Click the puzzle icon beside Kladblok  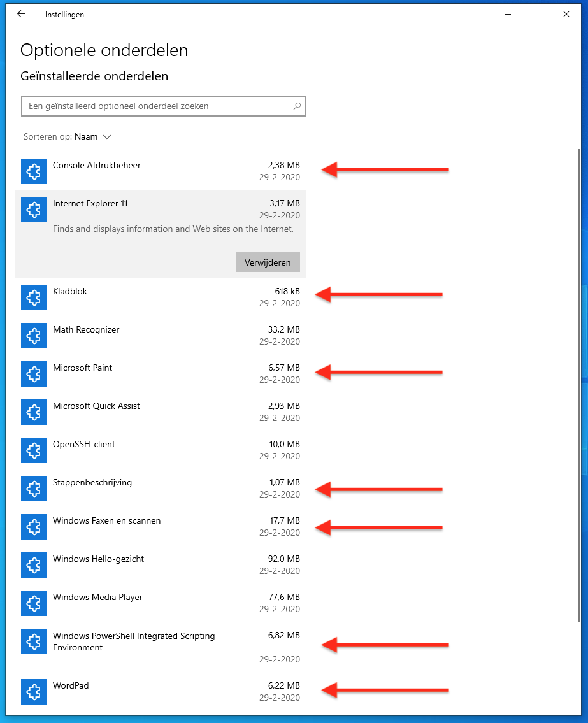click(34, 297)
